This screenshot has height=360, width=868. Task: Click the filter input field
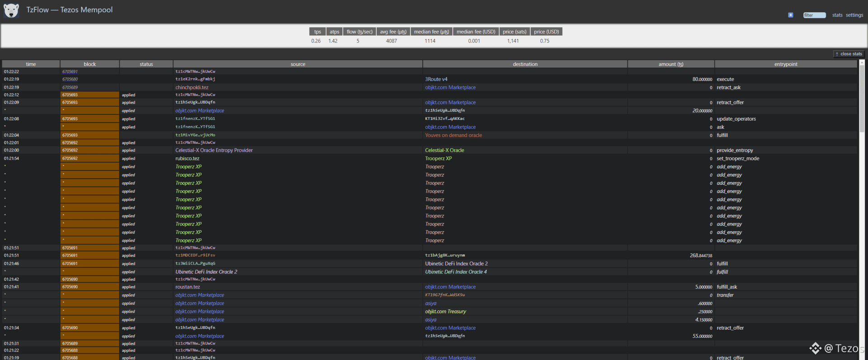[814, 15]
